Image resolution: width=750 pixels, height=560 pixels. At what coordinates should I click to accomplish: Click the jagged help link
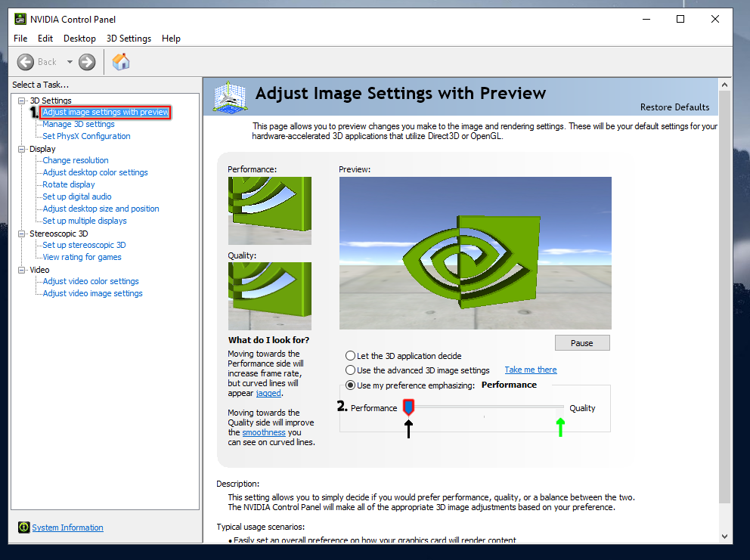click(x=268, y=393)
